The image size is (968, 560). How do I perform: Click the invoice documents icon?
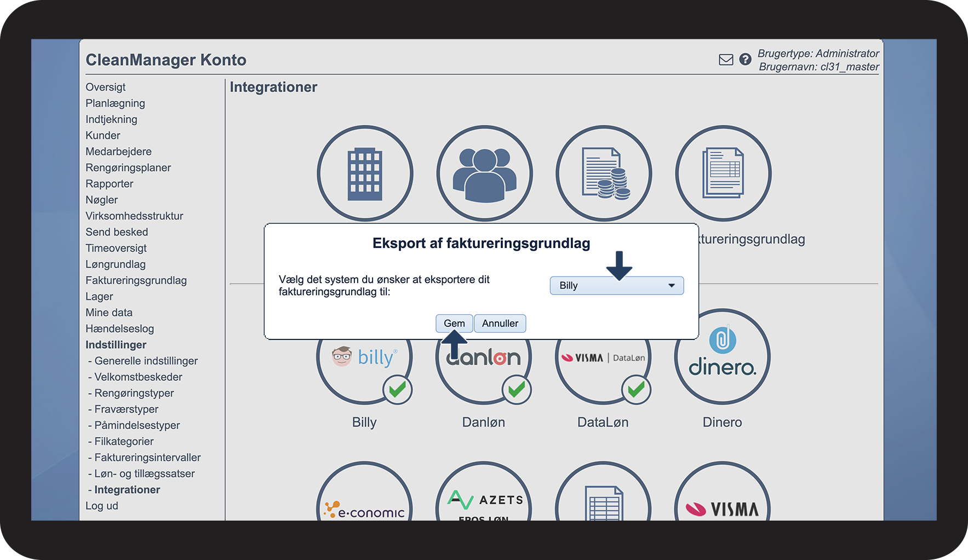[723, 174]
